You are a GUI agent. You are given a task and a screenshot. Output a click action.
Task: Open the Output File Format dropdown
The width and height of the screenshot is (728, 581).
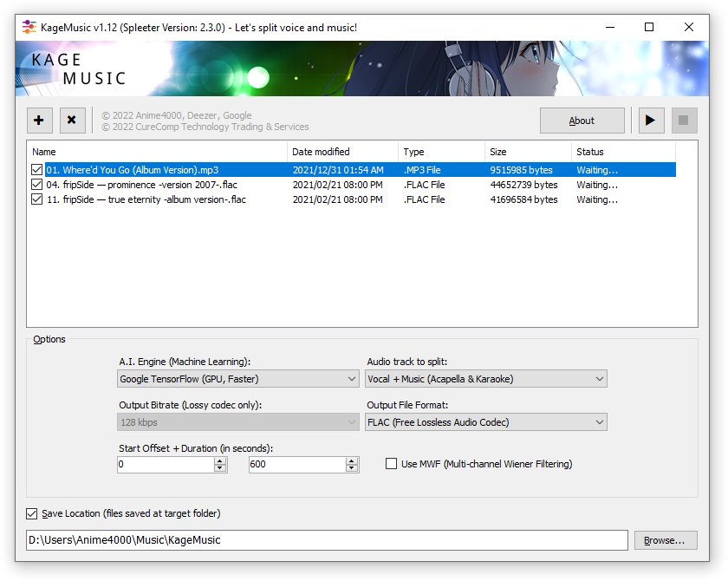pos(485,422)
